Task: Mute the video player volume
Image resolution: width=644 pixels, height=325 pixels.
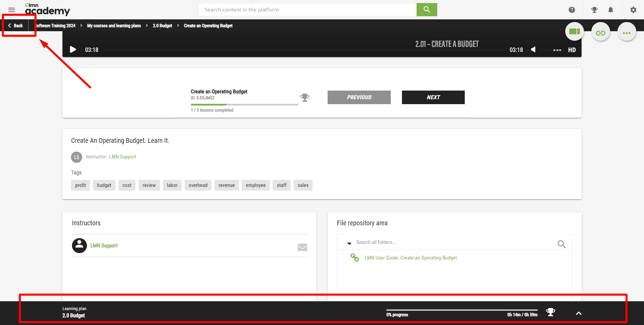Action: click(x=533, y=50)
